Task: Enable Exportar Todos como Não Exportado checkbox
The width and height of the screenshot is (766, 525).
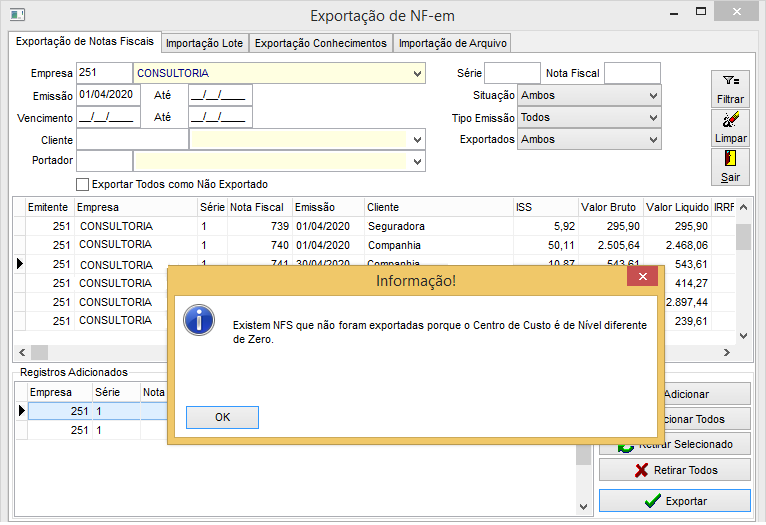Action: [x=83, y=184]
